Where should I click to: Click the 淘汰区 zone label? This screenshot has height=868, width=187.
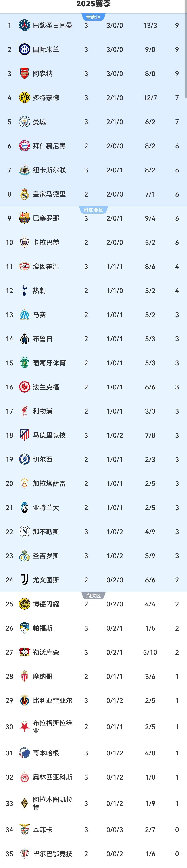click(93, 595)
